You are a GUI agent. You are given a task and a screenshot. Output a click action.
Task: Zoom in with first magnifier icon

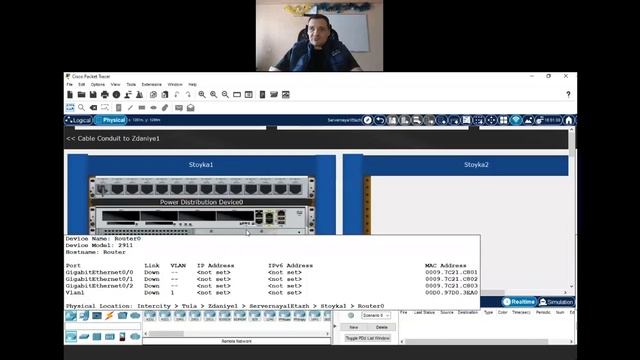(202, 95)
